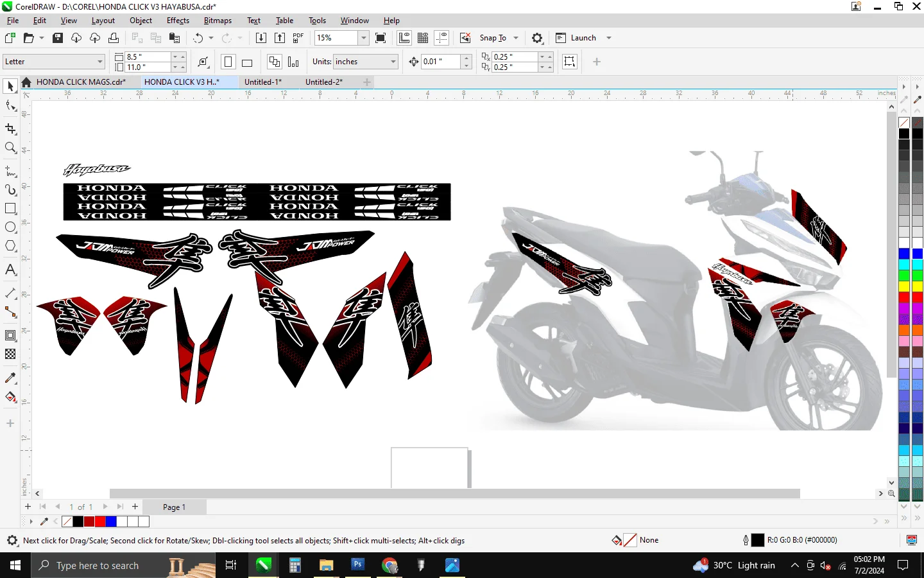Activate the Text tool
Image resolution: width=924 pixels, height=578 pixels.
click(10, 270)
